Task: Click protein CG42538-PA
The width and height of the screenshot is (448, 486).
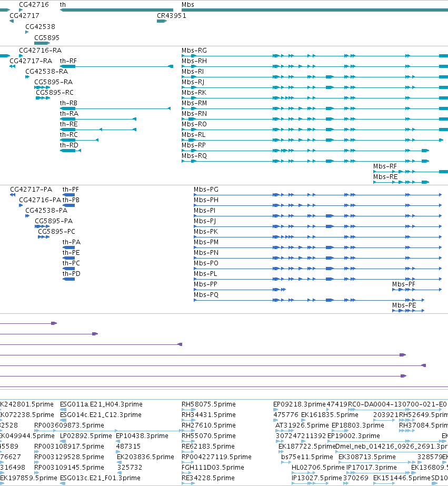Action: (46, 211)
